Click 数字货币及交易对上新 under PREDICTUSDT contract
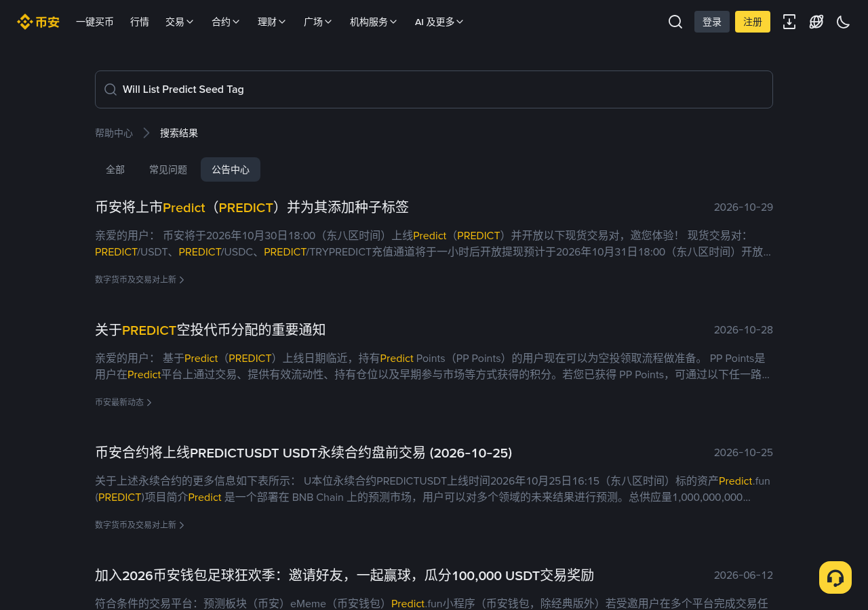Viewport: 868px width, 610px height. coord(140,525)
